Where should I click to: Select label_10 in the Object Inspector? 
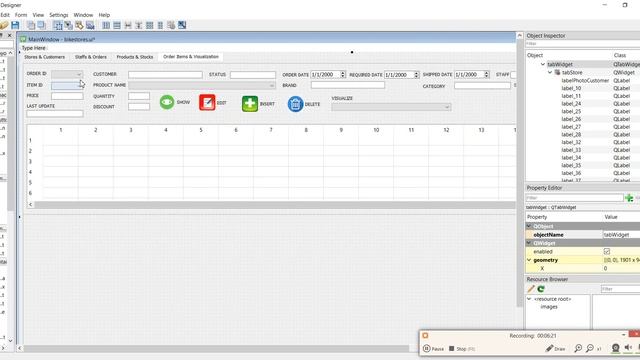click(x=571, y=88)
